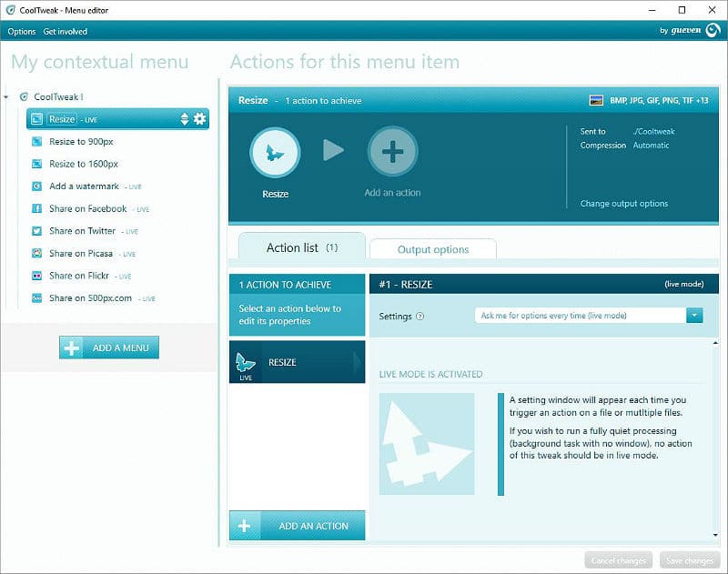
Task: Minimize the CoolTweak window
Action: point(652,10)
